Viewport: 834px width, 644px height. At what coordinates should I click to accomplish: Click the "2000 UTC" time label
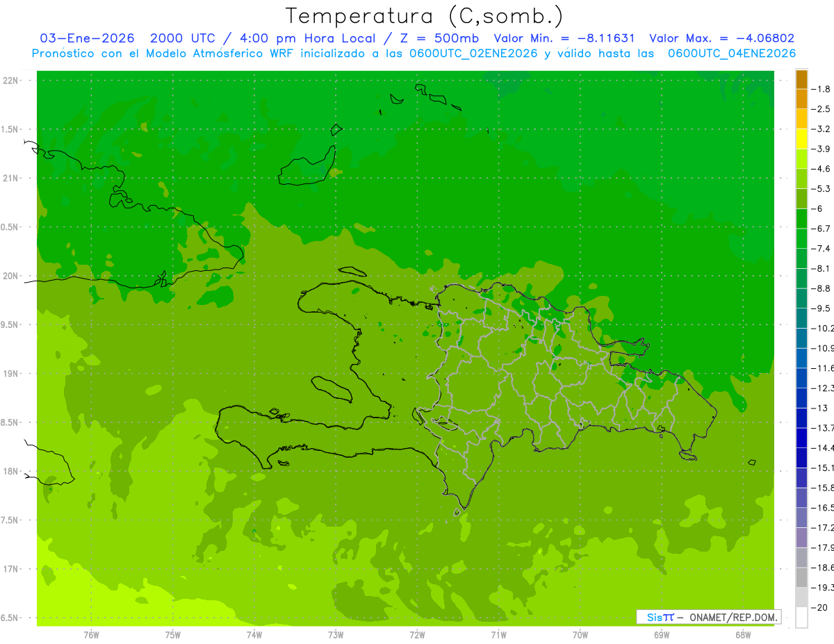(x=183, y=38)
